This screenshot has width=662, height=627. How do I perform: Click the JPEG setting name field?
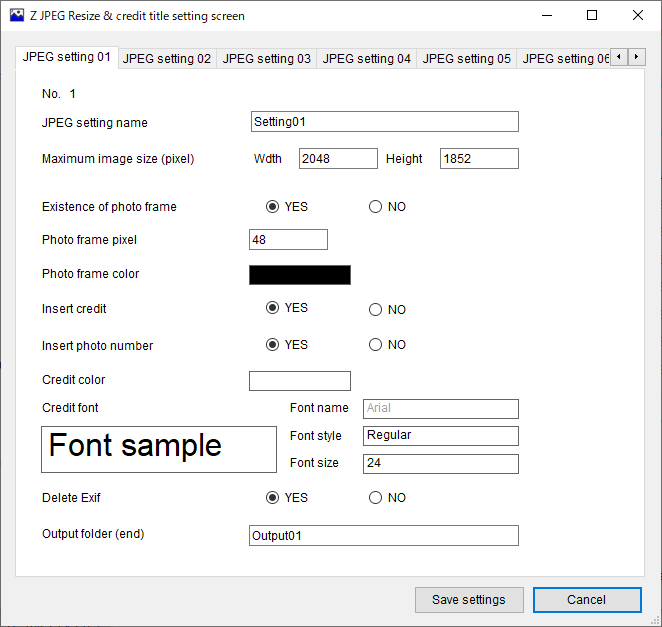385,122
